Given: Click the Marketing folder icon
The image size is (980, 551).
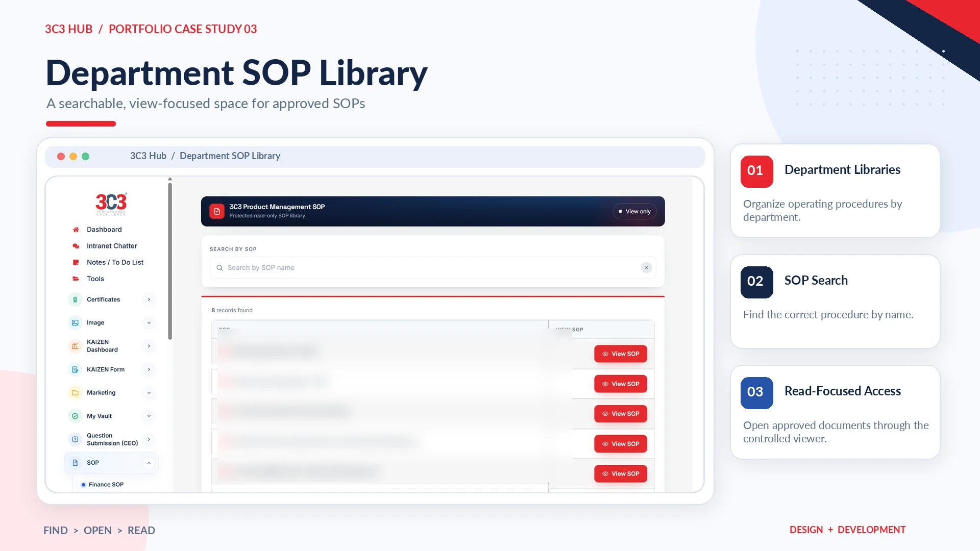Looking at the screenshot, I should [x=75, y=393].
